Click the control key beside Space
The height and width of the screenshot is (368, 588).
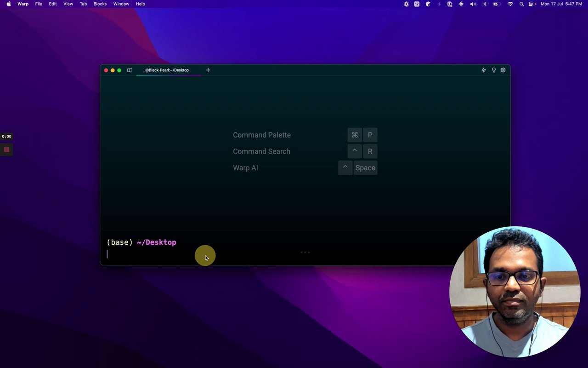[345, 168]
